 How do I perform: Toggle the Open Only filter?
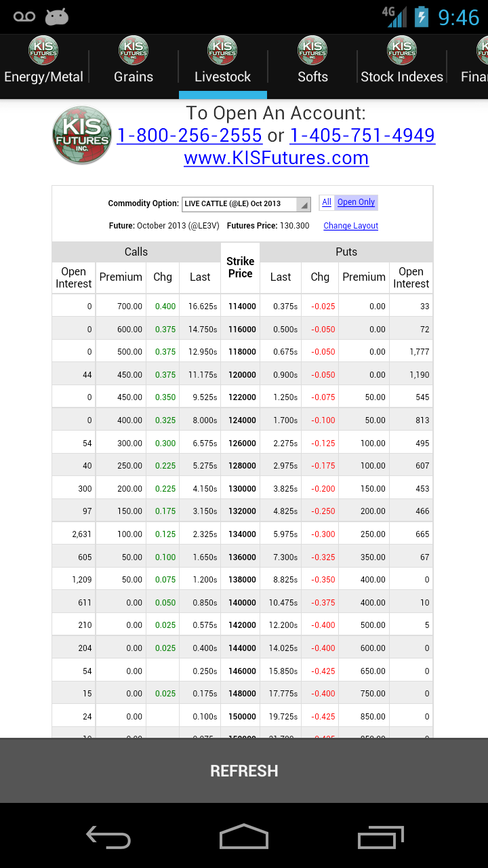click(356, 202)
